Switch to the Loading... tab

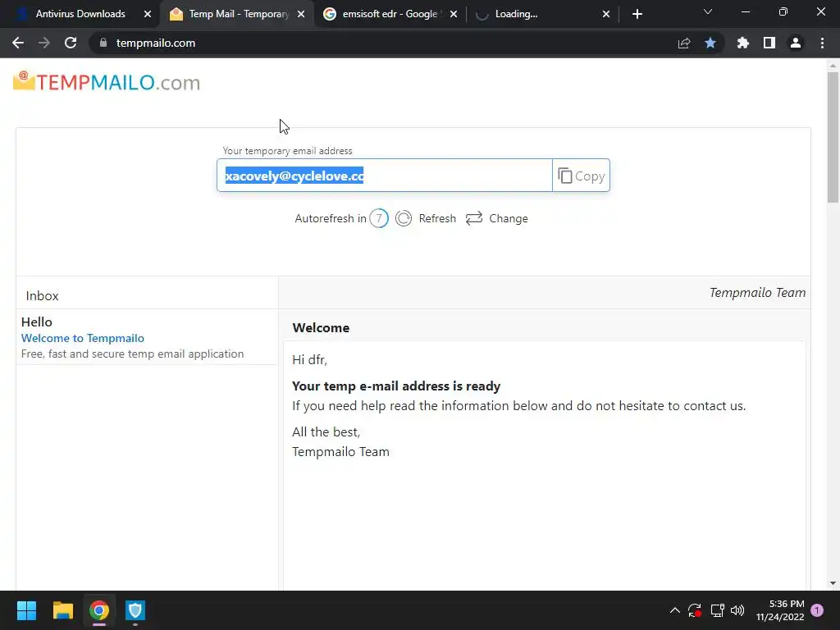[x=543, y=14]
